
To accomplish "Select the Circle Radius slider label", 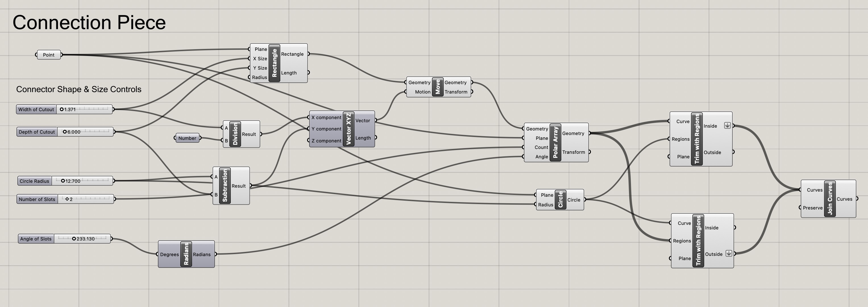I will click(x=34, y=181).
